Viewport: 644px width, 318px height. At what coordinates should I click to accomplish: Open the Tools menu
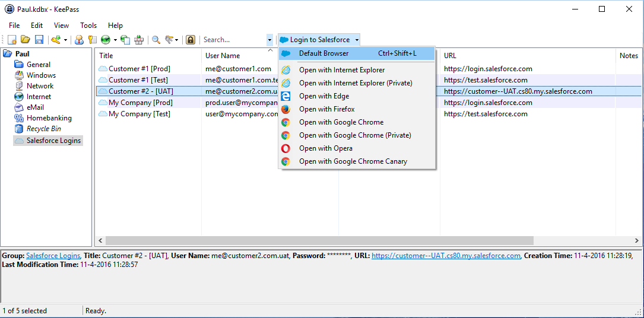coord(88,26)
